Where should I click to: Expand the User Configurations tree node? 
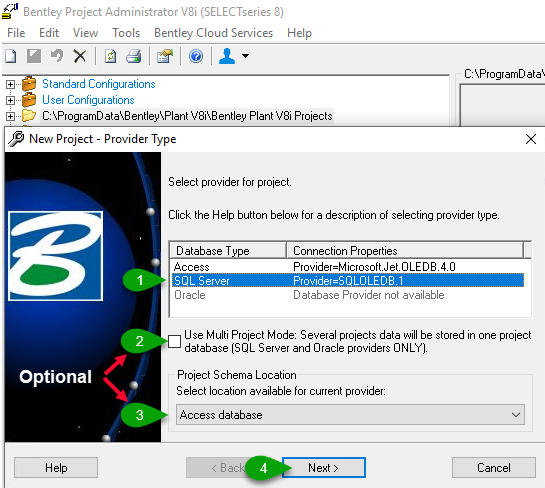click(x=10, y=100)
